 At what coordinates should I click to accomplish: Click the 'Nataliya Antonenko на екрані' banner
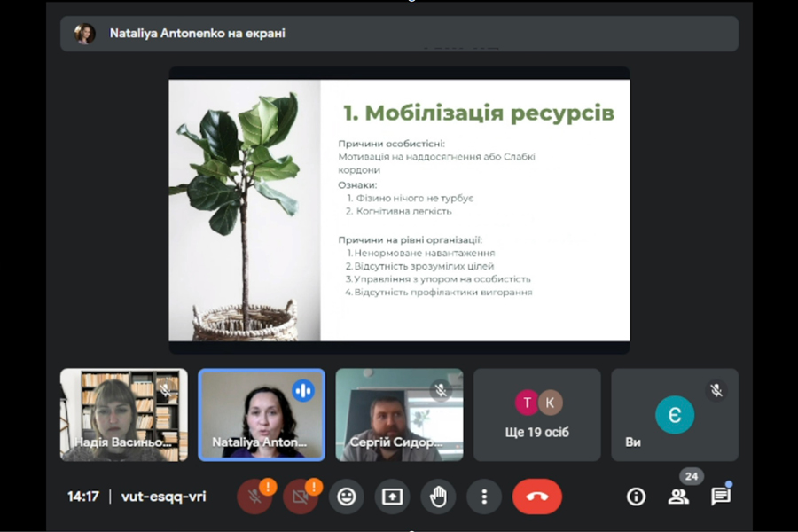[x=400, y=34]
